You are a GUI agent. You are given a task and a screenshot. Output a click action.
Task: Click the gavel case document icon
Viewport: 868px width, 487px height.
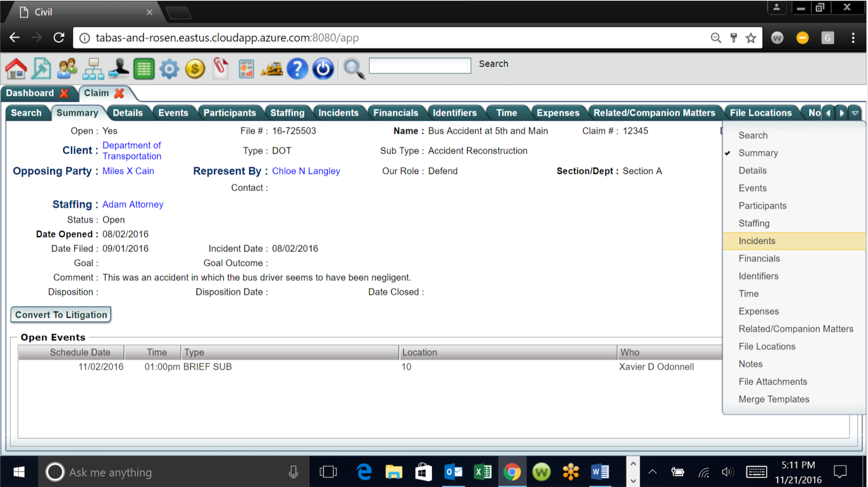pos(41,68)
